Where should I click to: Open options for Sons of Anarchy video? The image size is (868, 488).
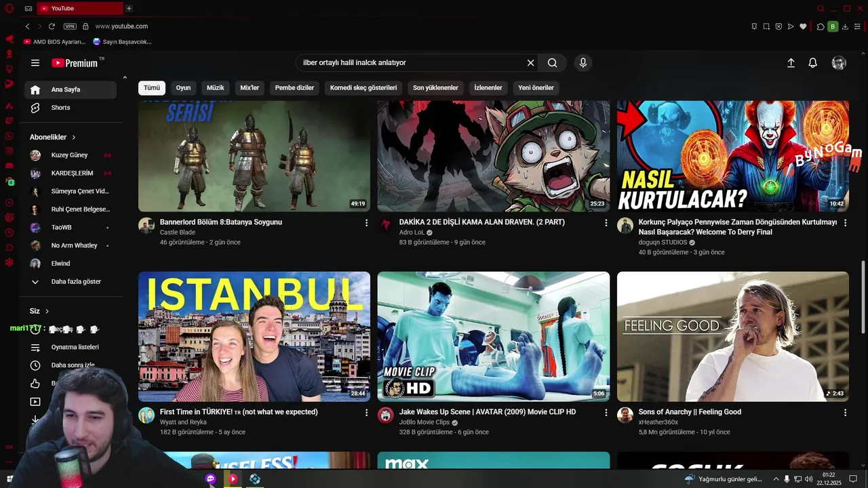845,412
